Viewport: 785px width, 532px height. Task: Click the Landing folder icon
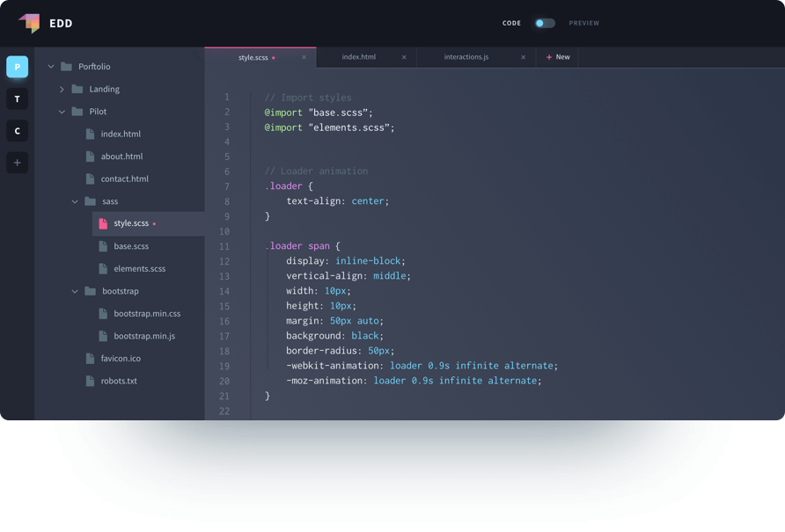(77, 89)
